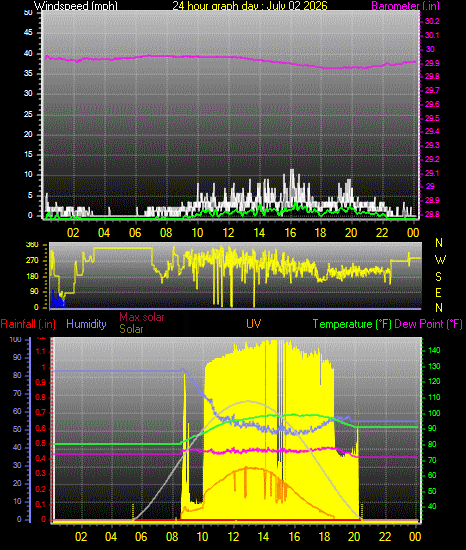Click the 29.1 barometer axis value
Screen dimensions: 466x550
coord(432,174)
